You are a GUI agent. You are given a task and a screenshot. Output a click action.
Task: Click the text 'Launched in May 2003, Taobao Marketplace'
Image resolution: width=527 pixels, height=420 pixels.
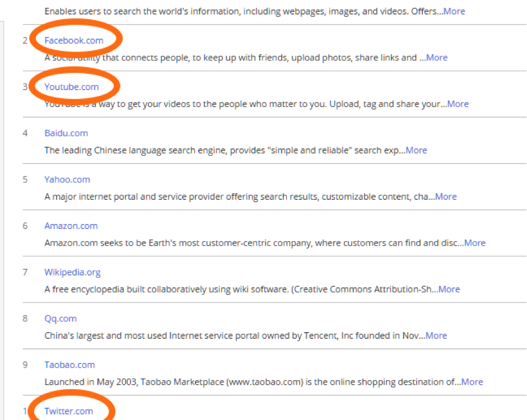[x=134, y=382]
